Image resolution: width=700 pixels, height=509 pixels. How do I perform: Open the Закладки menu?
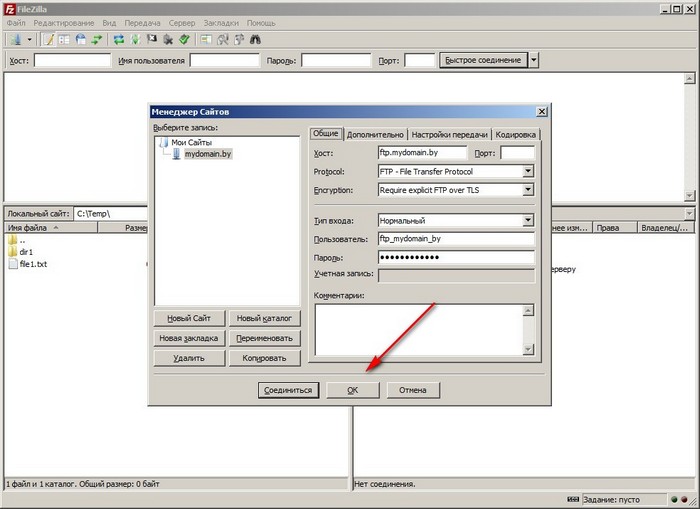click(x=221, y=23)
